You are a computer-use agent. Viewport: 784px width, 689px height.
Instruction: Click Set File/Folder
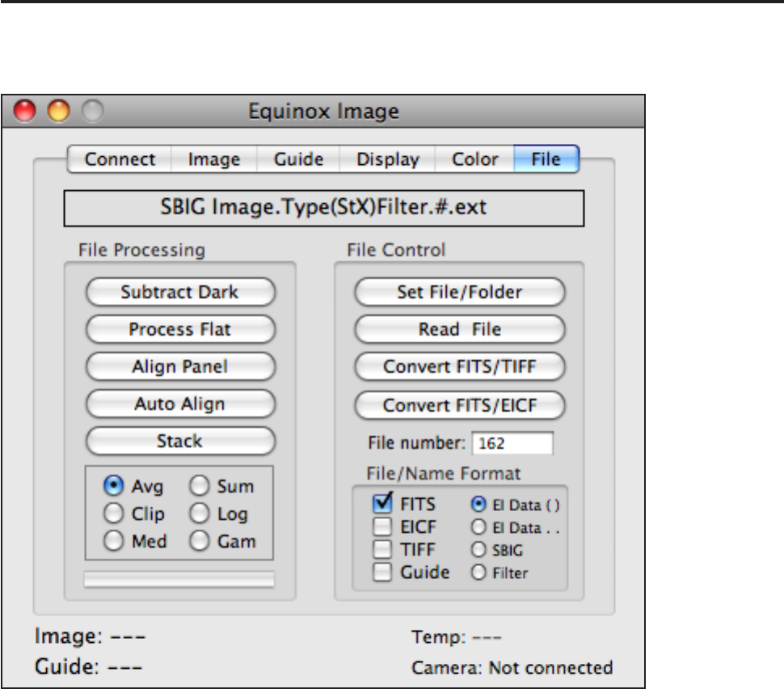pos(459,292)
